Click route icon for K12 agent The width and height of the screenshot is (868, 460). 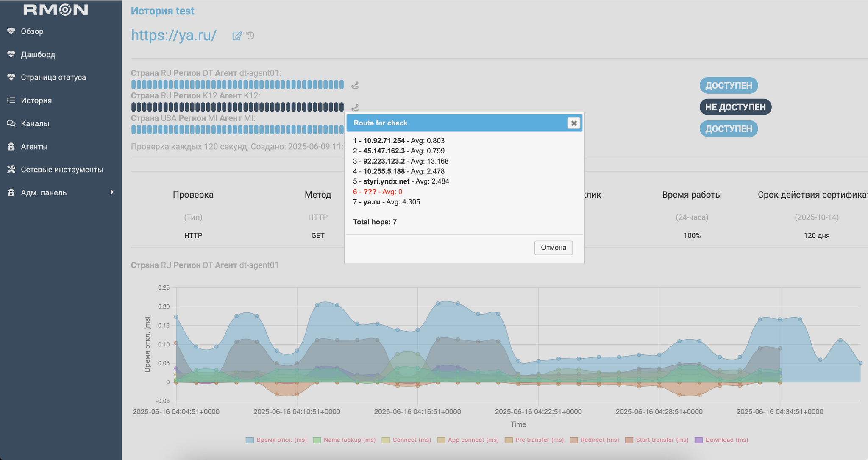[x=355, y=108]
